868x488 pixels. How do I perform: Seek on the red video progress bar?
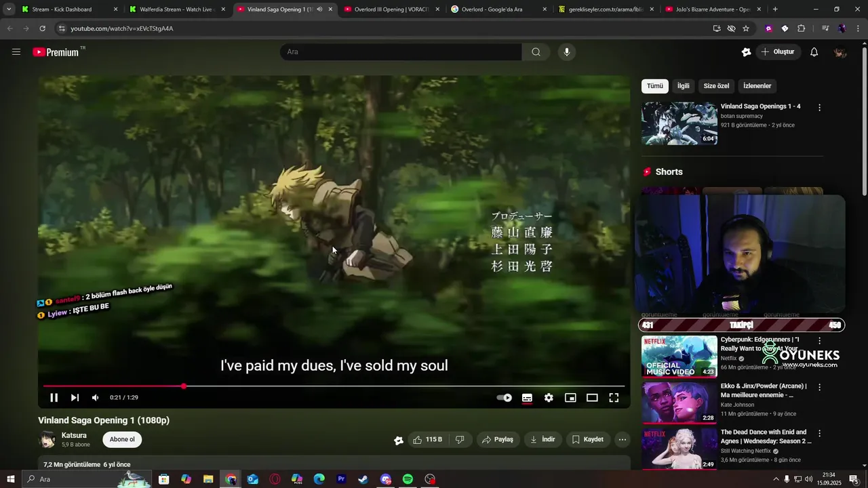(334, 386)
